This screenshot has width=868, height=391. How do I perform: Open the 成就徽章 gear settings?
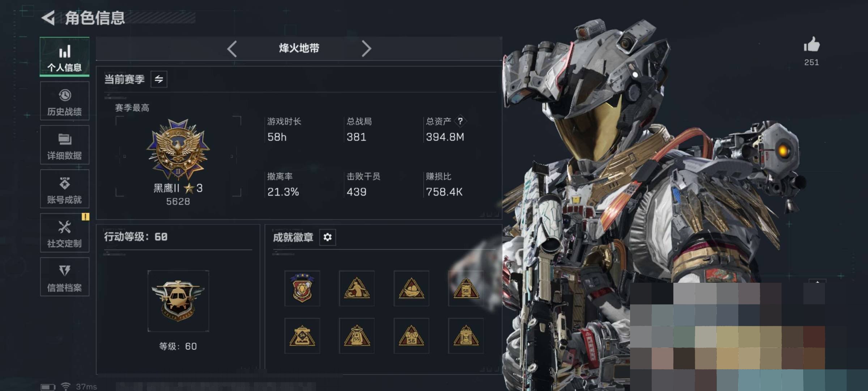coord(327,237)
